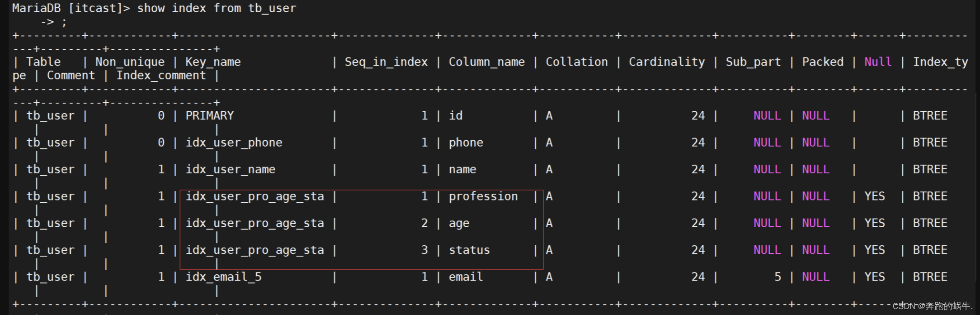The image size is (980, 315).
Task: Click the 'phone' column name value
Action: tap(466, 143)
